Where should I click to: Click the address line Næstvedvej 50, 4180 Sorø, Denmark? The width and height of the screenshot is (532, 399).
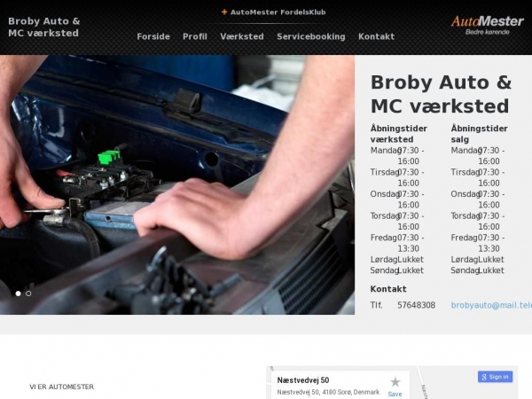coord(328,392)
